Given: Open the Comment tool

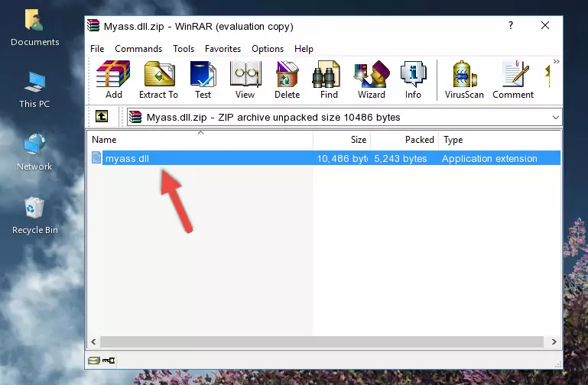Looking at the screenshot, I should coord(513,79).
